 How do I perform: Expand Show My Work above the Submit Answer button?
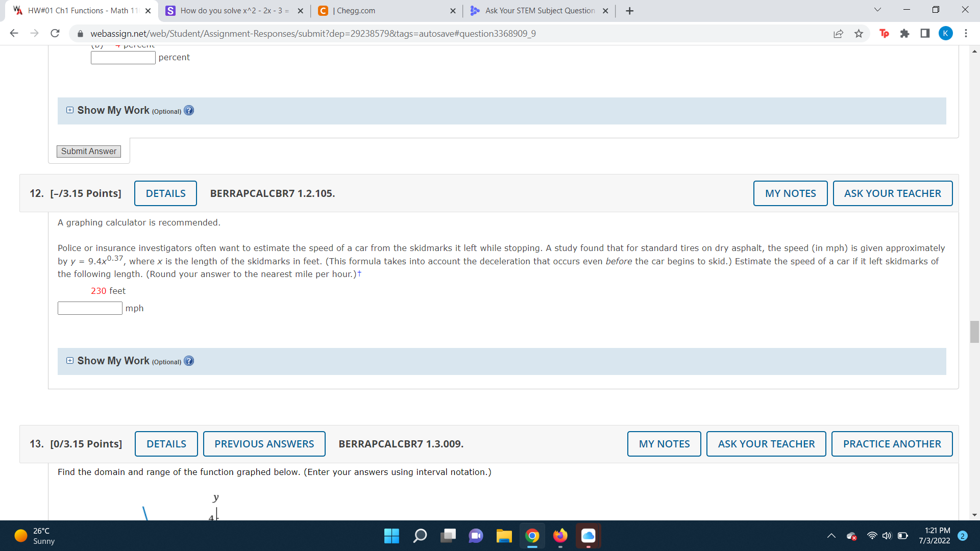70,110
